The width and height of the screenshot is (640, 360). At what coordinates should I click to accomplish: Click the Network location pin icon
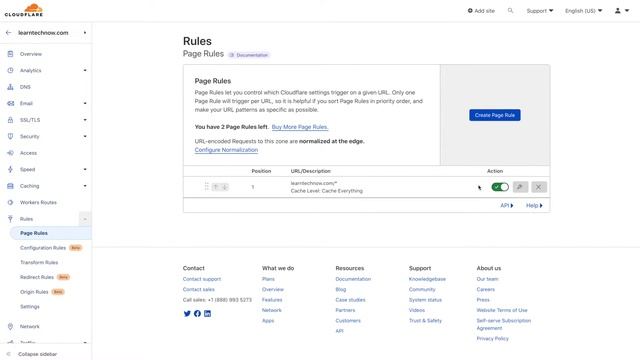coord(11,327)
